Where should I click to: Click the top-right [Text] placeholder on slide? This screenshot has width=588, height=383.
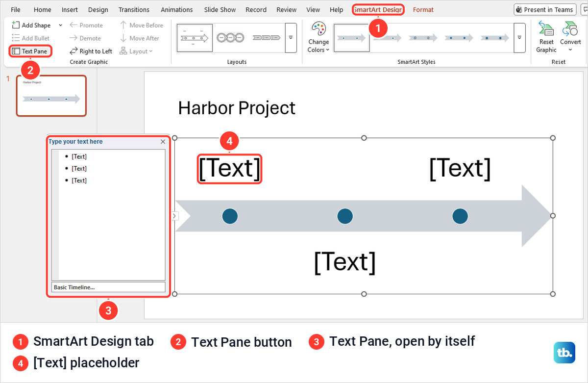[x=460, y=169]
